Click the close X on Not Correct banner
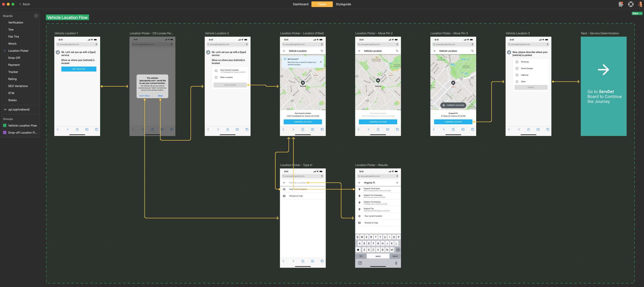 coord(321,62)
